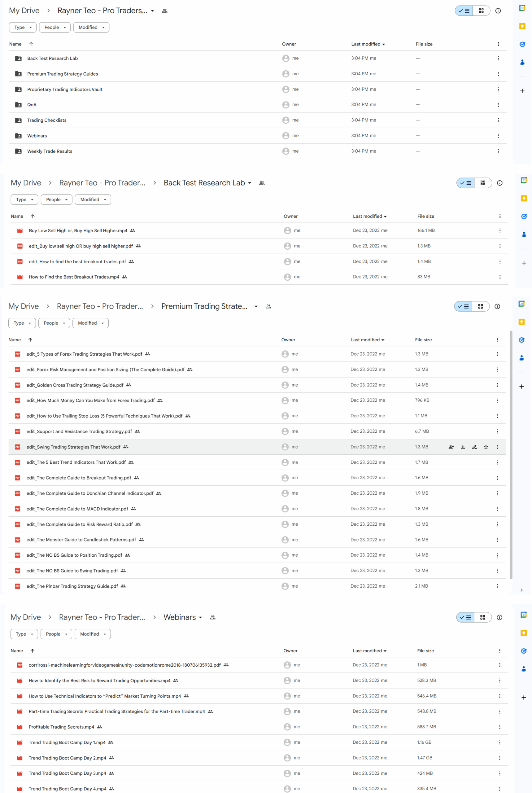Open Calendar beside the root Pro Traders folder view

[522, 8]
